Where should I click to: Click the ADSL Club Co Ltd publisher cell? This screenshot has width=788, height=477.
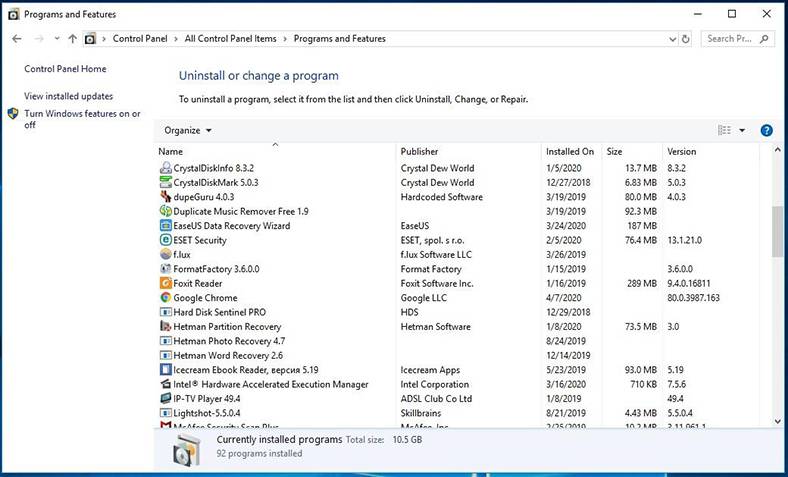[x=436, y=399]
